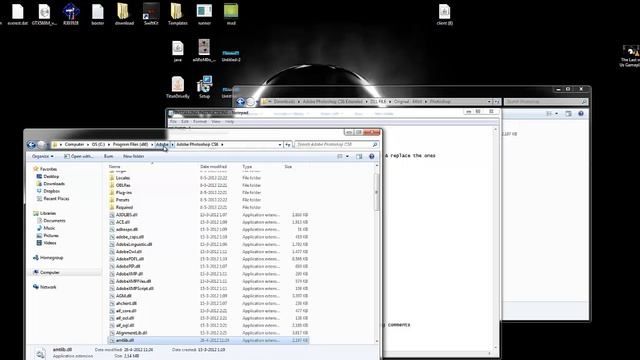Select Libraries in navigation pane
This screenshot has width=640, height=360.
48,213
